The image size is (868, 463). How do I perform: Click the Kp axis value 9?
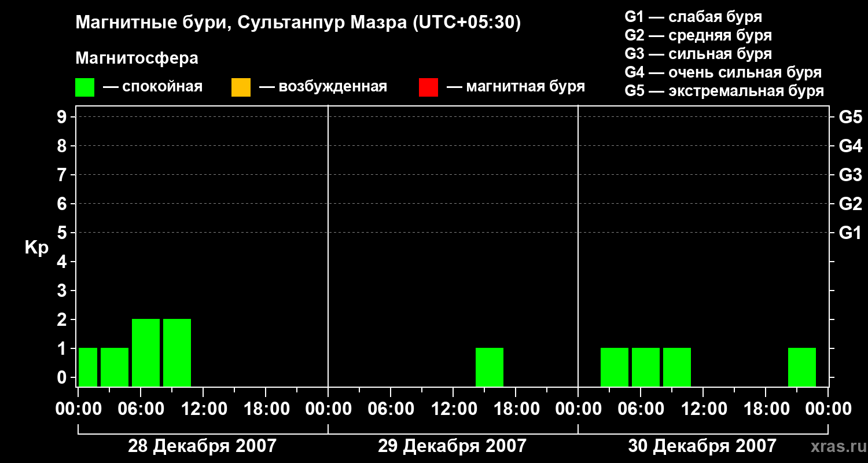click(63, 117)
